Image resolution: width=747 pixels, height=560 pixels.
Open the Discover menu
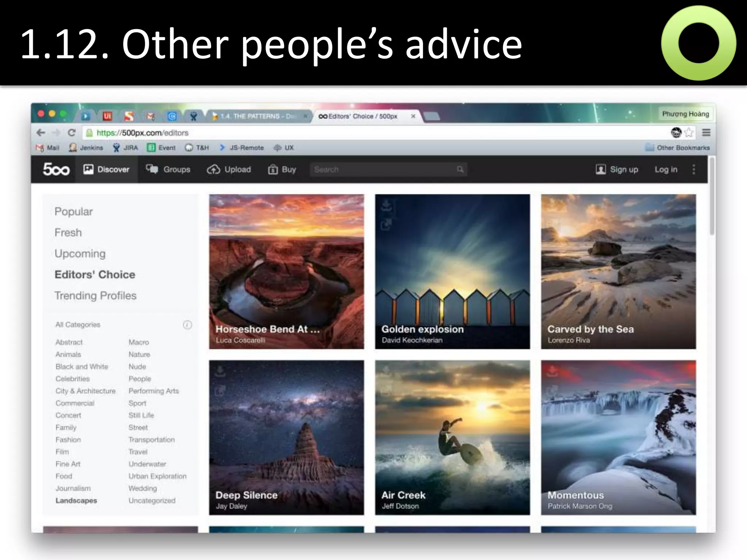click(106, 169)
